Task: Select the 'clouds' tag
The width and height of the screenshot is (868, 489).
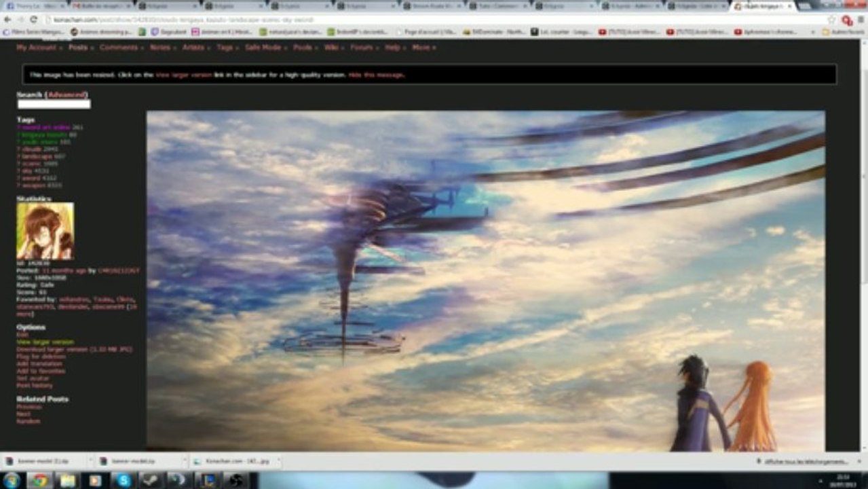Action: (x=31, y=149)
